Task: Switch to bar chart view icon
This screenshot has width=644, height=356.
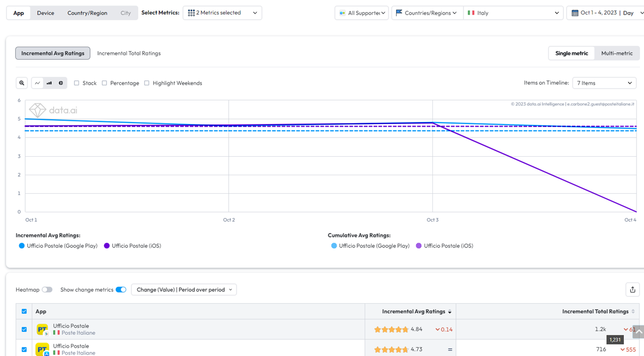Action: click(x=49, y=83)
